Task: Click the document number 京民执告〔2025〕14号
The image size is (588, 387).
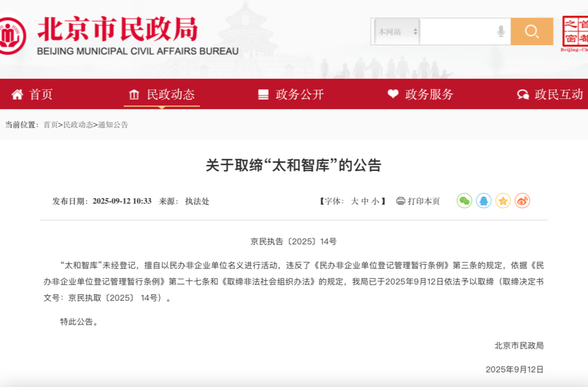Action: [x=294, y=242]
